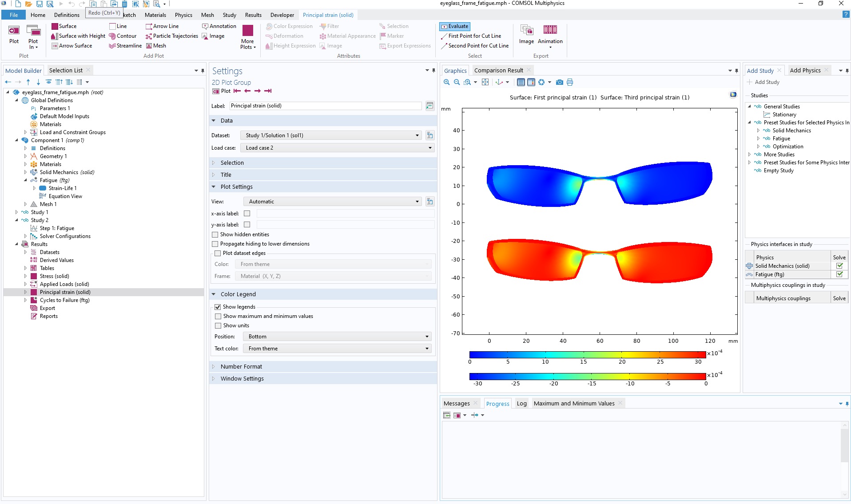The image size is (851, 504).
Task: Switch to the Comparison Result tab
Action: (x=498, y=71)
